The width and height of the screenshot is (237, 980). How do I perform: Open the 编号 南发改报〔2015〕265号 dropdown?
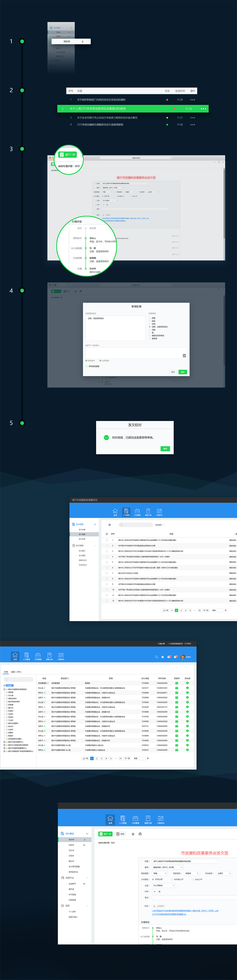pos(168,867)
